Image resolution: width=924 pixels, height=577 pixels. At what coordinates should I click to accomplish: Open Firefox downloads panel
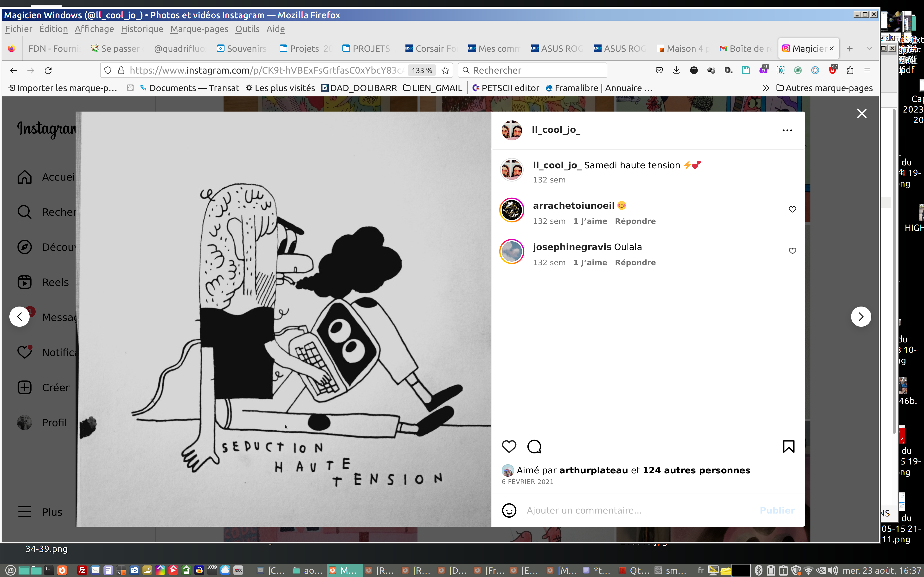pos(676,70)
